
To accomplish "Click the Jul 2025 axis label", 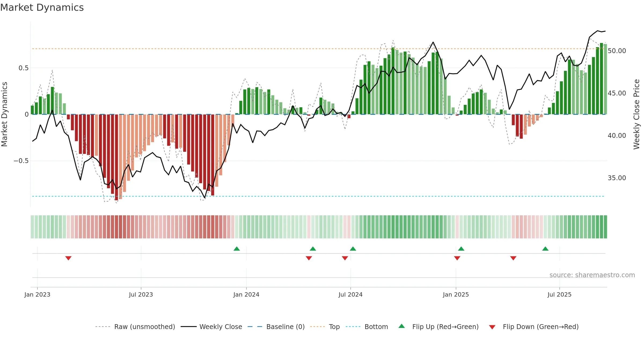I will point(559,294).
